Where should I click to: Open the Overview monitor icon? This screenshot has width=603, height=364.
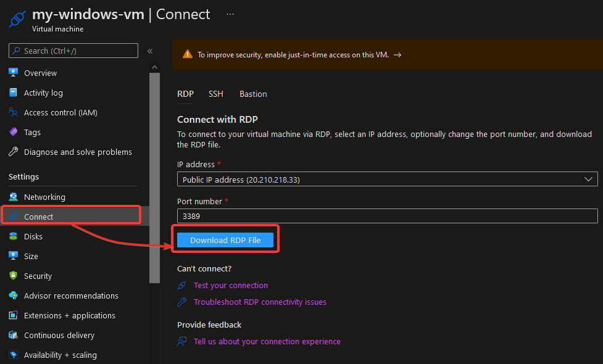[x=14, y=73]
